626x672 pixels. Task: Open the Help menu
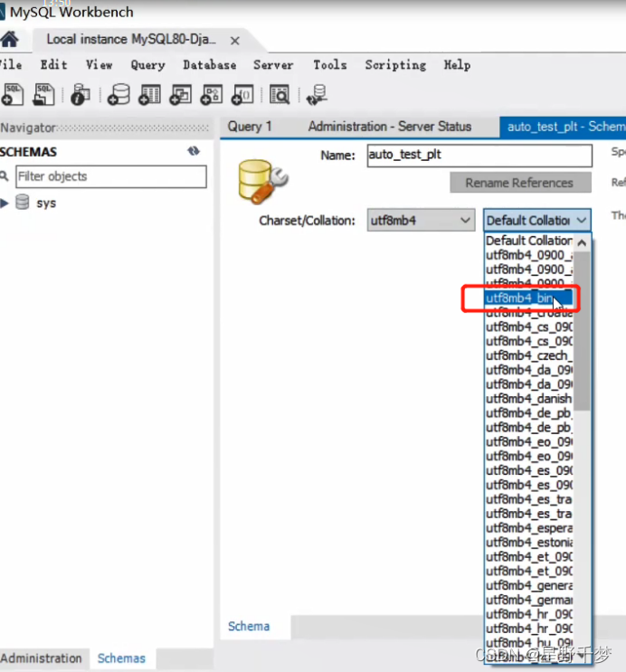click(x=457, y=65)
